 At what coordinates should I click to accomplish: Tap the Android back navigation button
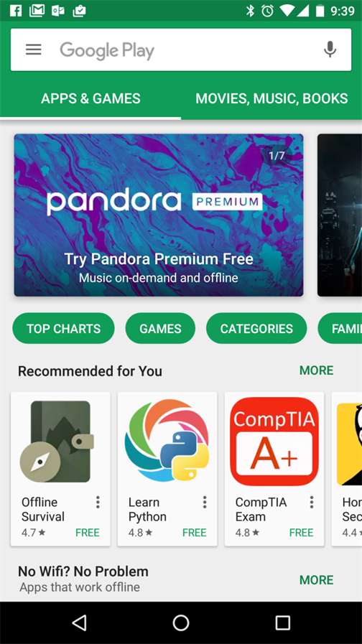79,622
